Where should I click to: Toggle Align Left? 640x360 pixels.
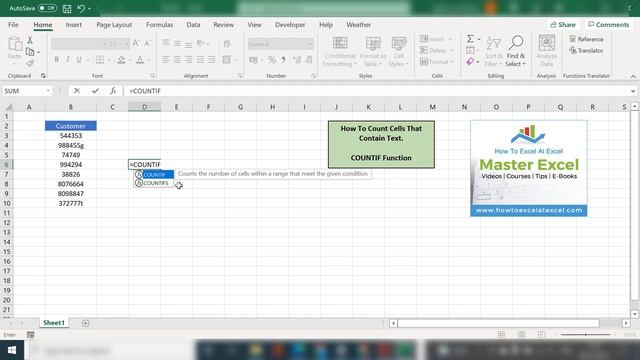[x=166, y=60]
